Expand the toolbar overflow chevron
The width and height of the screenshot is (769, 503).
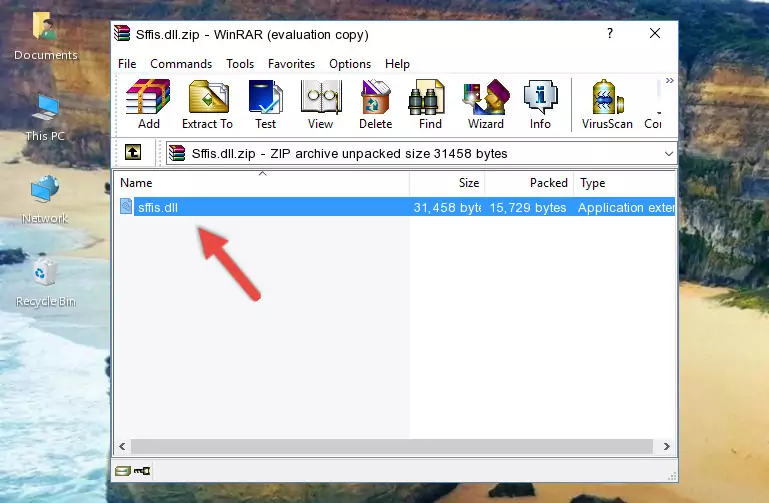pyautogui.click(x=669, y=80)
